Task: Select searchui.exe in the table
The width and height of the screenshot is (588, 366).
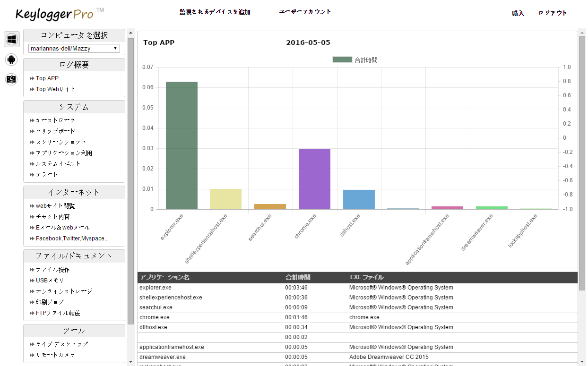Action: (x=156, y=307)
